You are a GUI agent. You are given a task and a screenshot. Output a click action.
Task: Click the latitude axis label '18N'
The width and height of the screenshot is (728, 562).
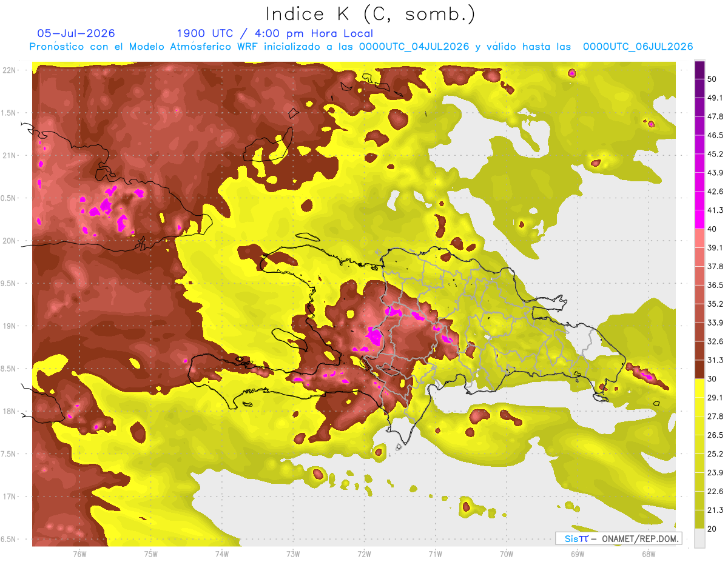pyautogui.click(x=10, y=411)
